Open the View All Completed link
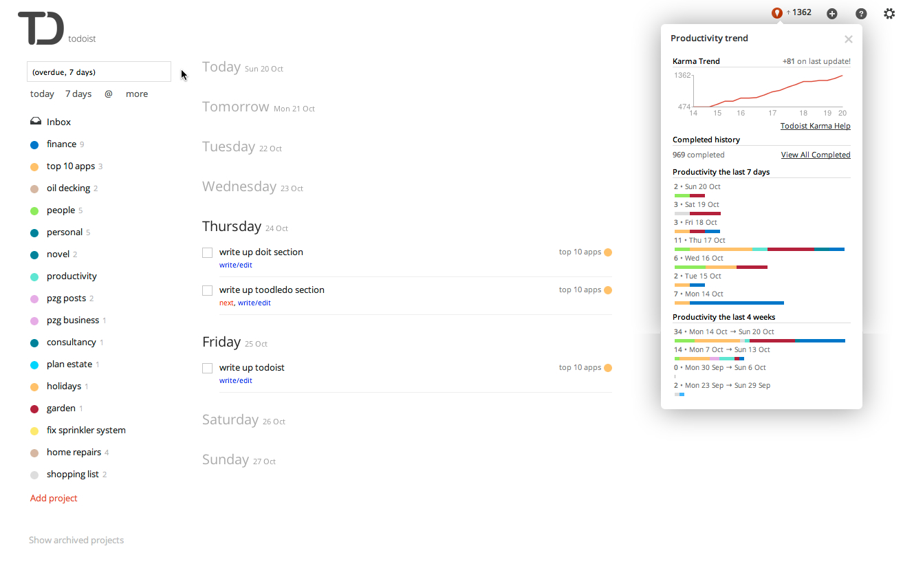Image resolution: width=903 pixels, height=588 pixels. [816, 155]
